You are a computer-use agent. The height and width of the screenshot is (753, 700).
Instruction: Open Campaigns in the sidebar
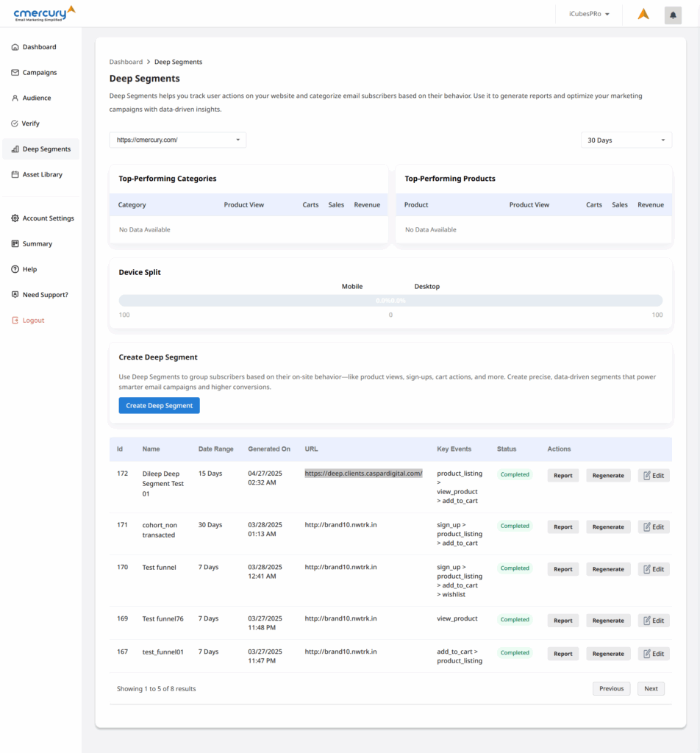[40, 73]
